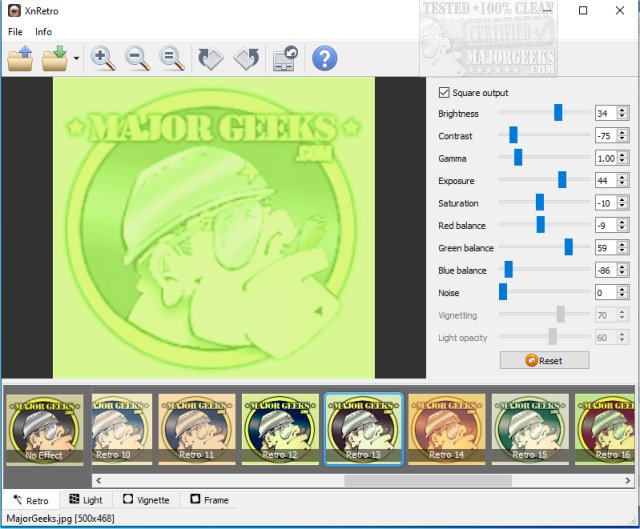Apply the Retro 12 effect
640x529 pixels.
click(280, 429)
